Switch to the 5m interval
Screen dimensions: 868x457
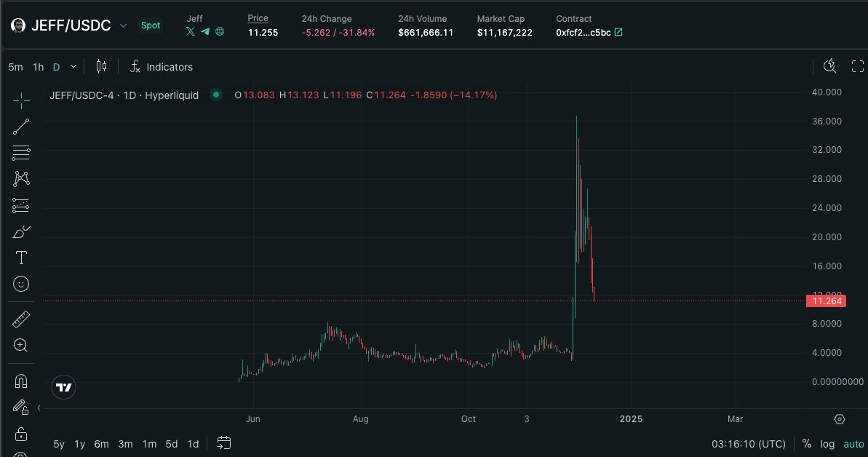(x=15, y=67)
